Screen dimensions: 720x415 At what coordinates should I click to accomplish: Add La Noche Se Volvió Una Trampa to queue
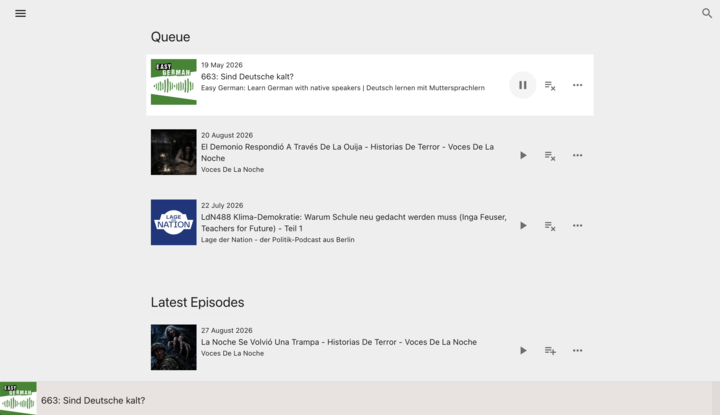click(550, 351)
